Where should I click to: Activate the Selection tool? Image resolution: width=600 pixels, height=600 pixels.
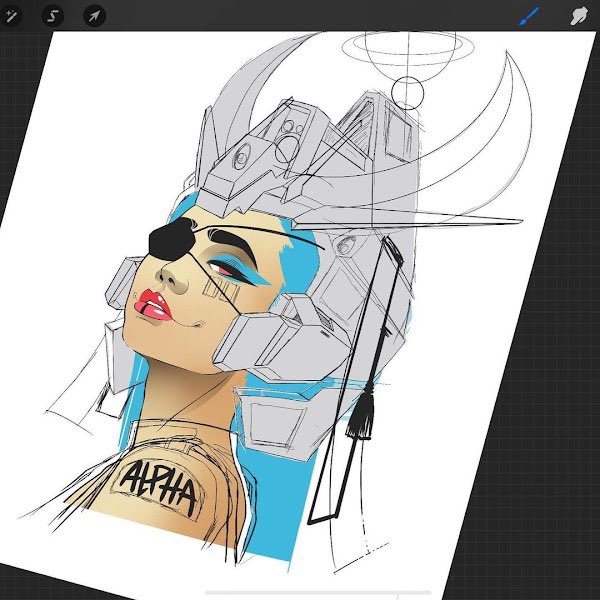pos(53,16)
